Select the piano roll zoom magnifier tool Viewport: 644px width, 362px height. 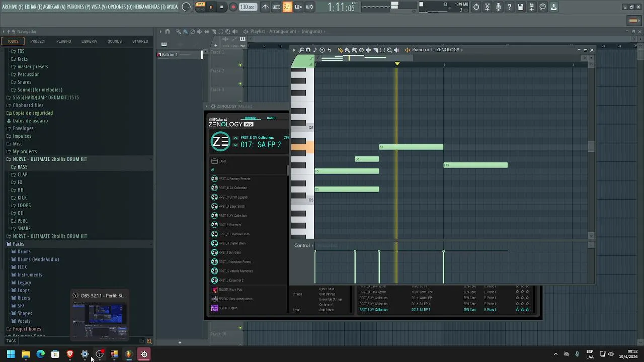coord(389,50)
